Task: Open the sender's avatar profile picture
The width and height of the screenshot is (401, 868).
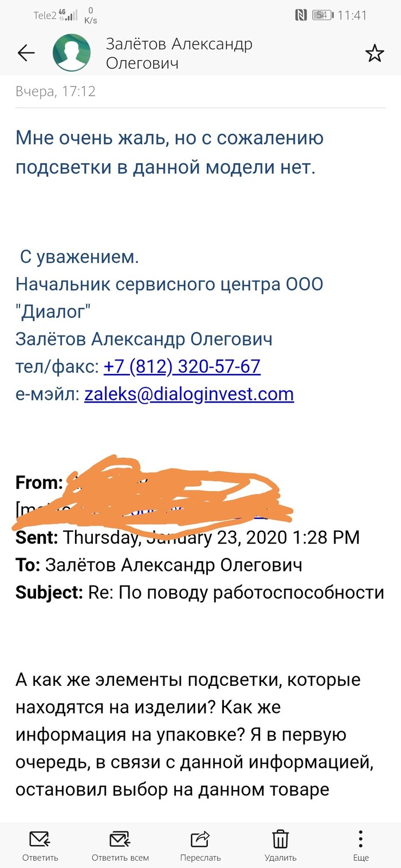Action: coord(72,53)
